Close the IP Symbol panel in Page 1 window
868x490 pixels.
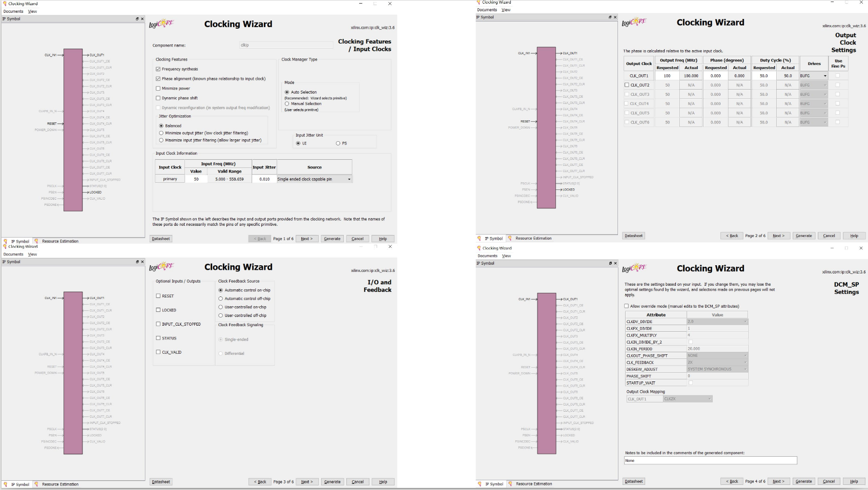click(142, 19)
